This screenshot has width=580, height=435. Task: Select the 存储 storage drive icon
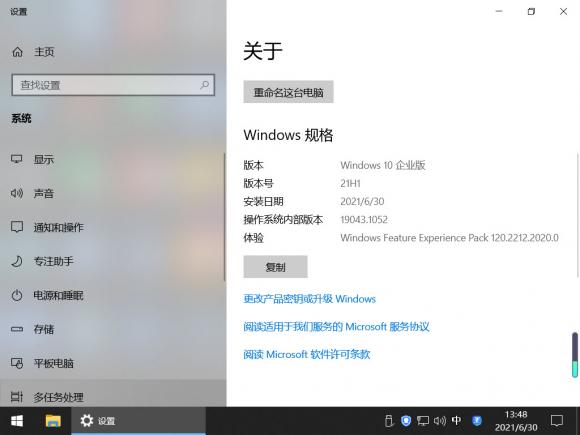point(17,329)
